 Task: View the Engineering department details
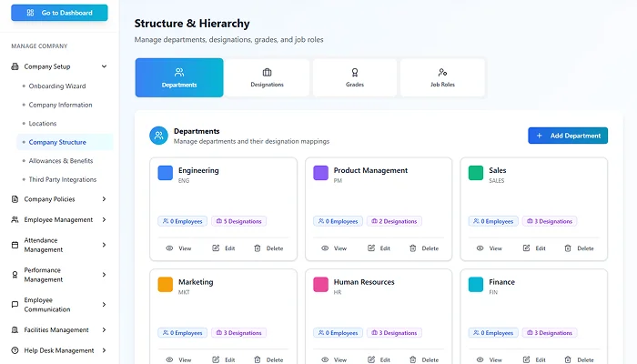click(x=178, y=248)
